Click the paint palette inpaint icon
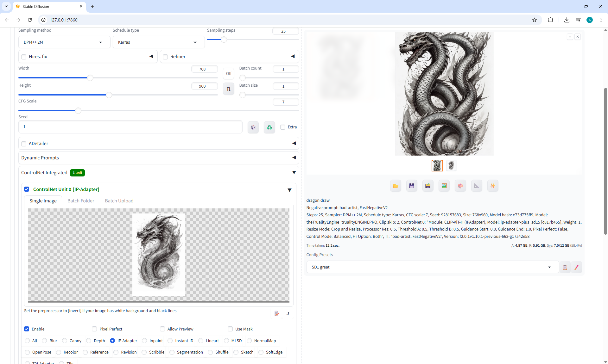 pos(460,186)
